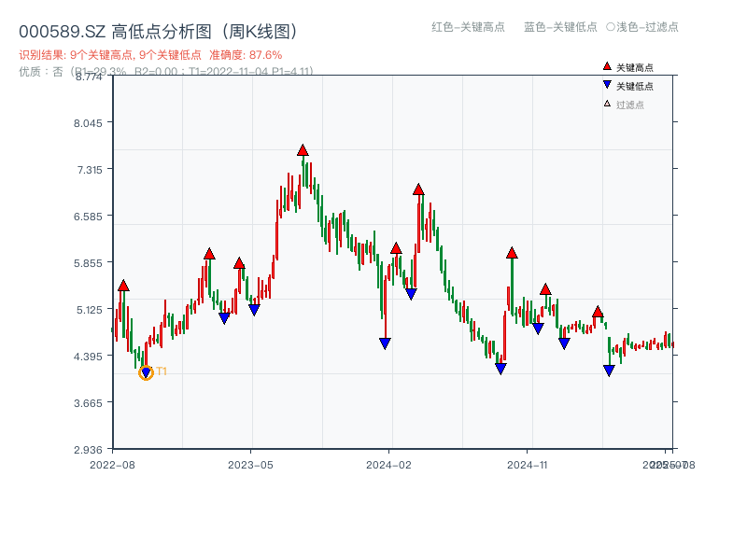The height and width of the screenshot is (560, 747).
Task: Click the red high marker just before 2023-05
Action: pos(239,263)
